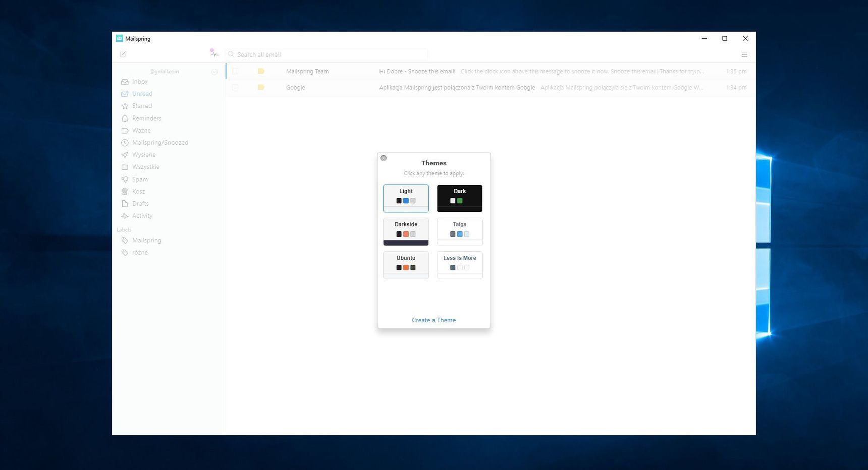The image size is (868, 470).
Task: Maximize the Mailspring window
Action: click(725, 38)
